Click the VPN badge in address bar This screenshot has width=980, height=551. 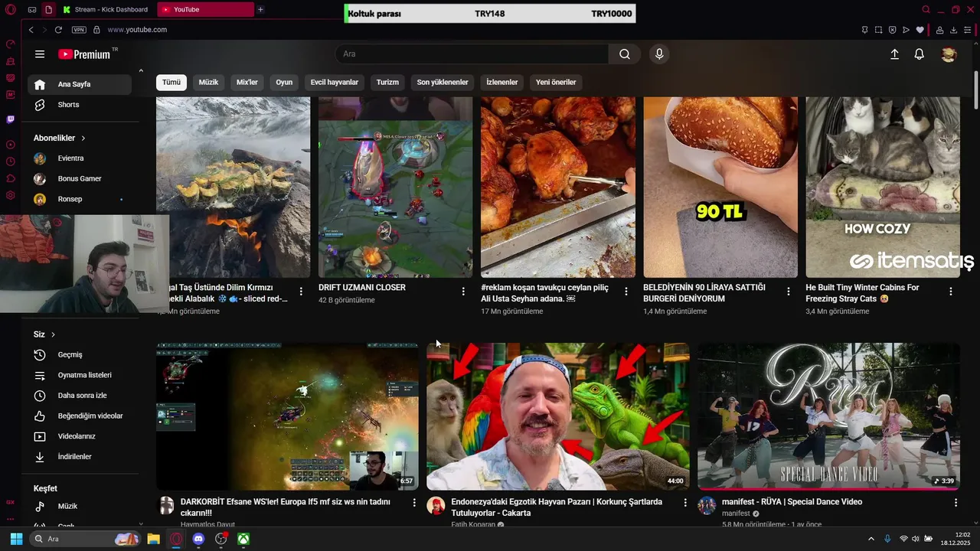pyautogui.click(x=79, y=30)
